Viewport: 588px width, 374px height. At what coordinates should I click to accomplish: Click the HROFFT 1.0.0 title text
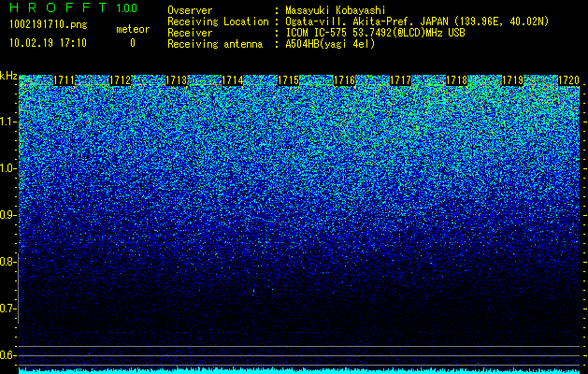click(74, 7)
